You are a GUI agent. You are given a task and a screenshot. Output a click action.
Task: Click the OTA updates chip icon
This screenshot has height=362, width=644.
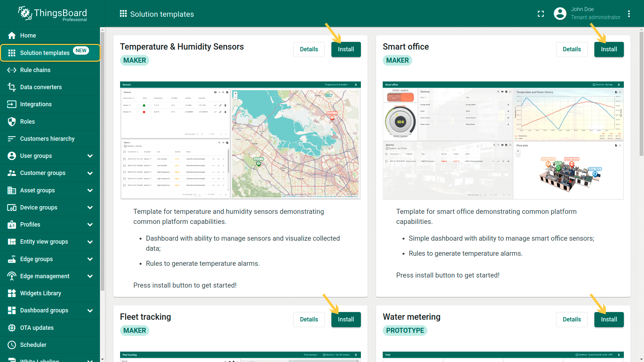[x=12, y=328]
